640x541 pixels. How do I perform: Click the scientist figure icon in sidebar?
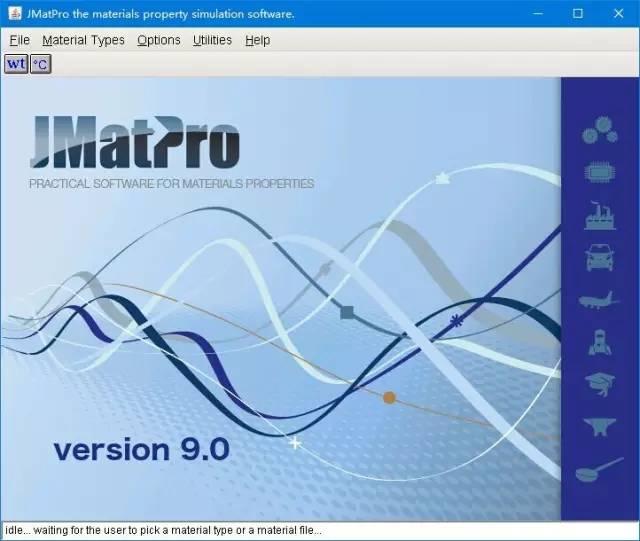click(600, 342)
